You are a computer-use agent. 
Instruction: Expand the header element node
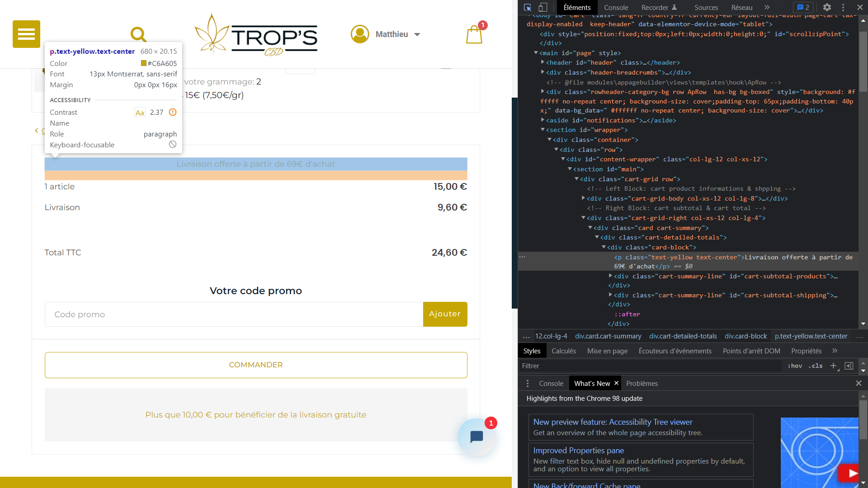point(542,62)
